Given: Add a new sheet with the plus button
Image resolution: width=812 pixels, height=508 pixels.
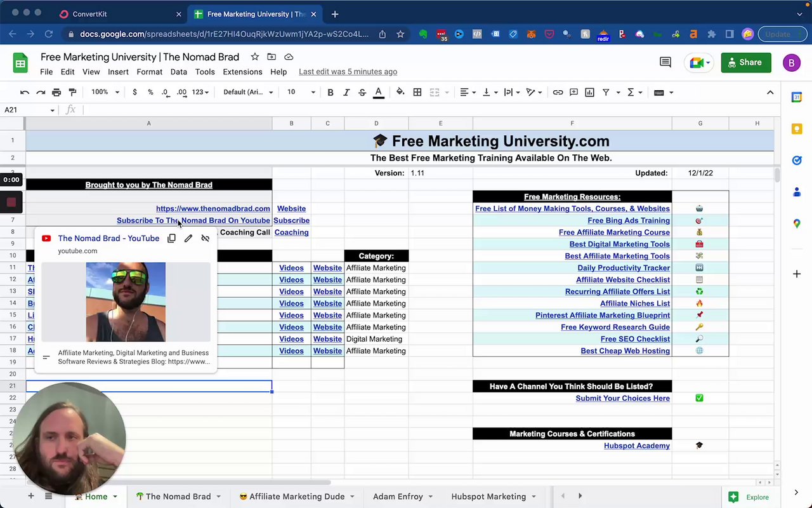Looking at the screenshot, I should [30, 496].
